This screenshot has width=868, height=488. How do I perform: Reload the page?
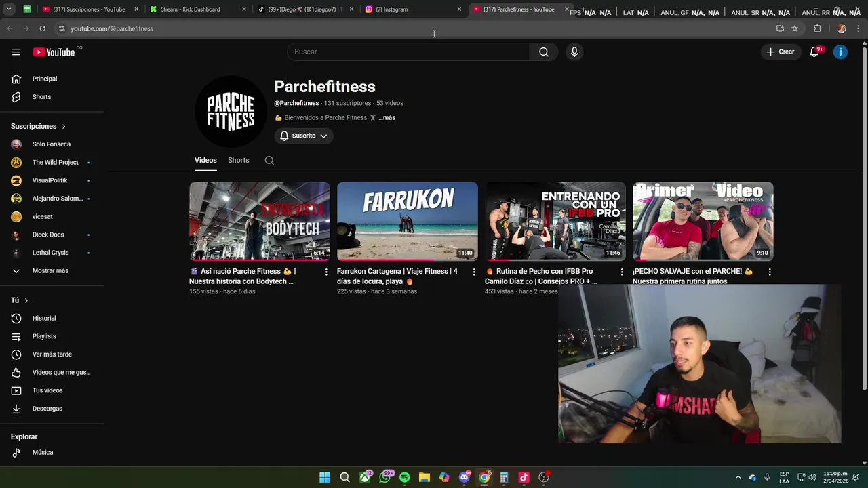(x=42, y=28)
